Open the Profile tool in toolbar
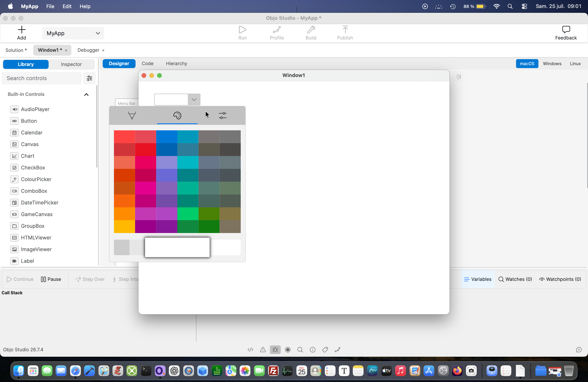Viewport: 588px width, 382px height. (x=276, y=30)
